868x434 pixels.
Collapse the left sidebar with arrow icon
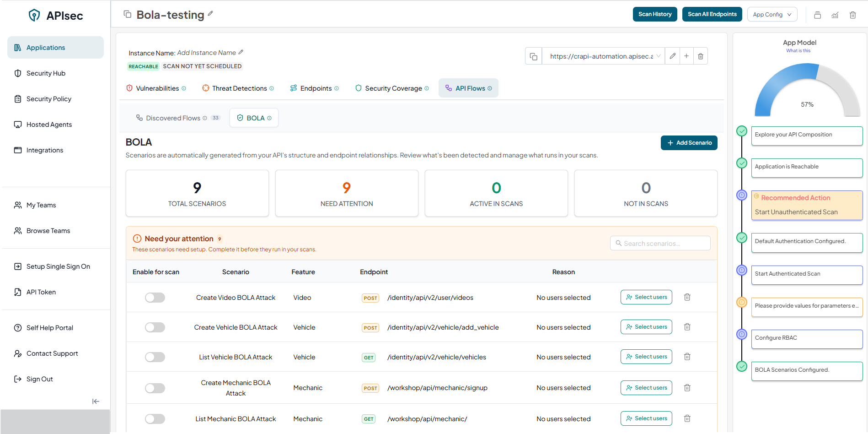(96, 401)
